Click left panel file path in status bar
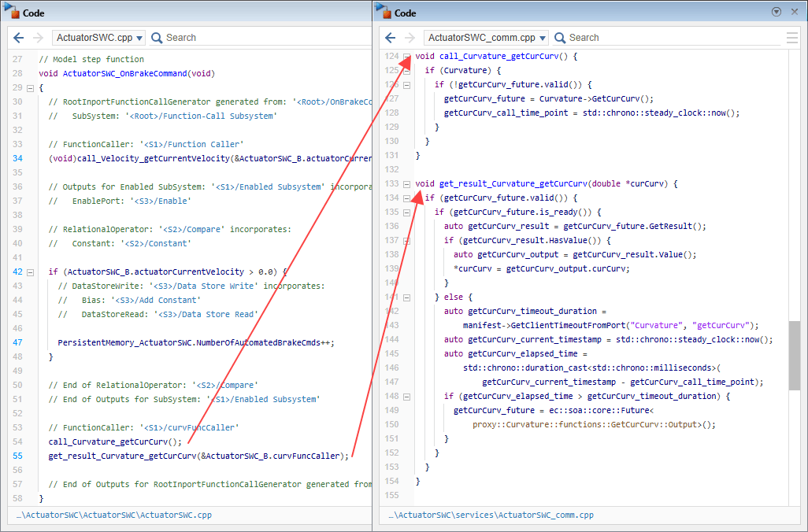The width and height of the screenshot is (808, 532). 114,515
